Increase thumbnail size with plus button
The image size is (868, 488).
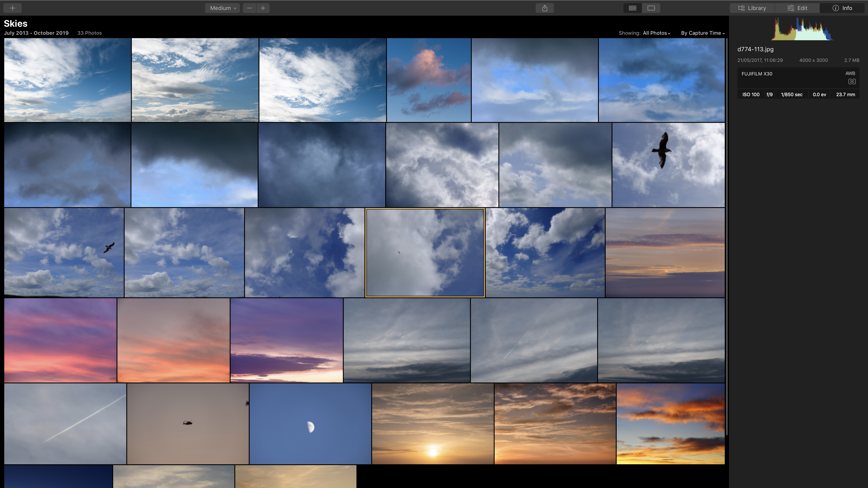263,8
